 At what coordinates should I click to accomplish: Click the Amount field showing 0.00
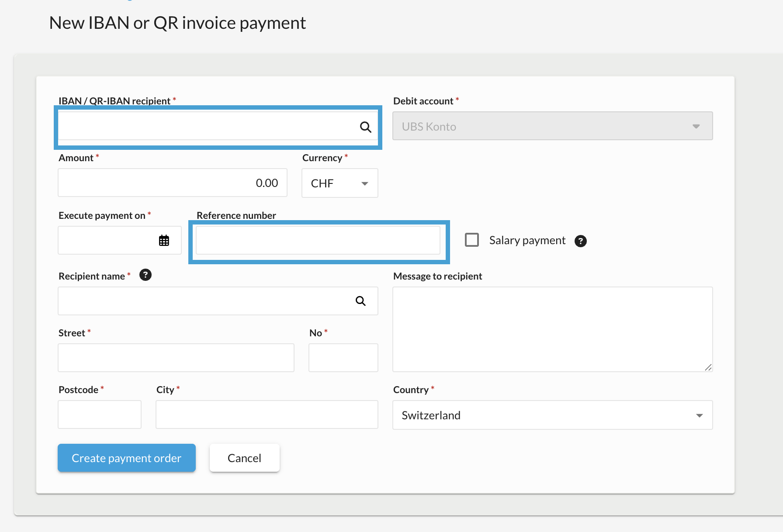tap(172, 183)
